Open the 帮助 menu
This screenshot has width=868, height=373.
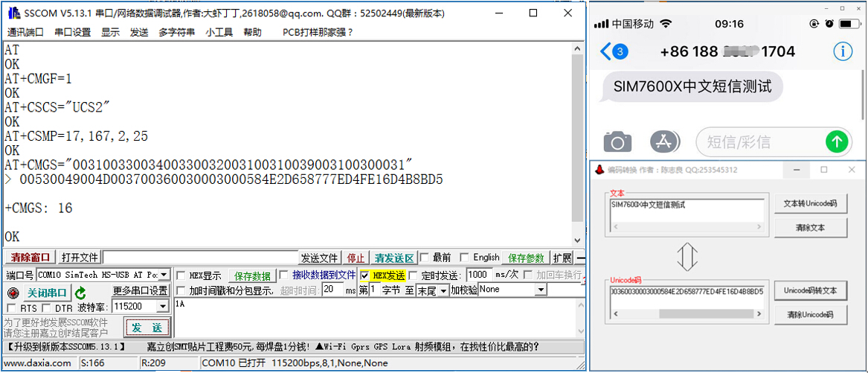(x=252, y=32)
